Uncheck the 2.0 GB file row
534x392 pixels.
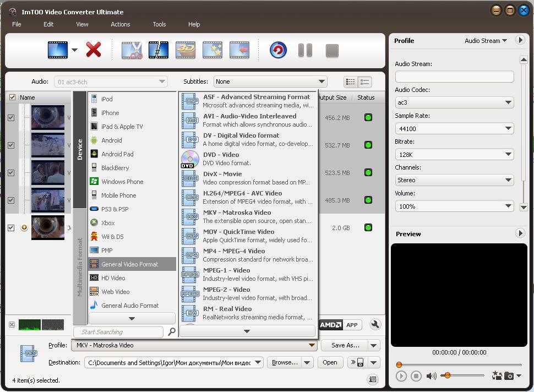pyautogui.click(x=11, y=228)
